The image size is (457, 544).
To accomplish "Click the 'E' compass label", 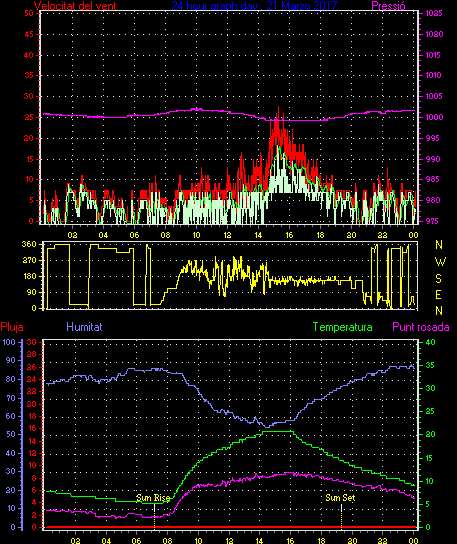I will (x=439, y=295).
